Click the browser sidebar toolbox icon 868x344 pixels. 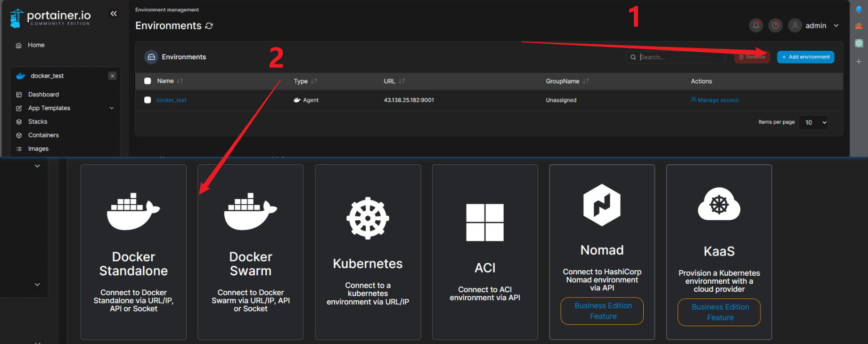859,26
